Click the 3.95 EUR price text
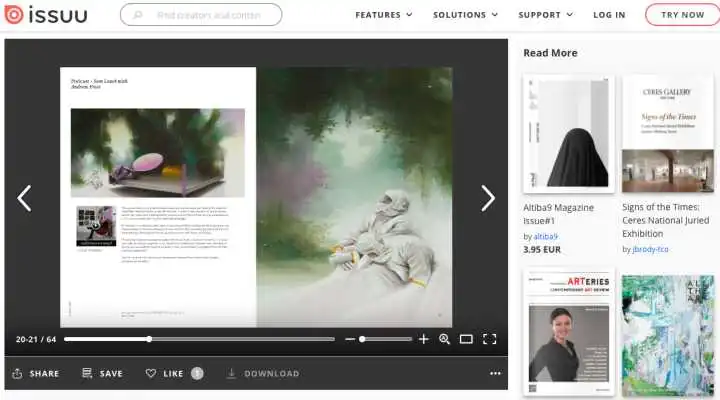Viewport: 720px width, 400px height. coord(542,250)
